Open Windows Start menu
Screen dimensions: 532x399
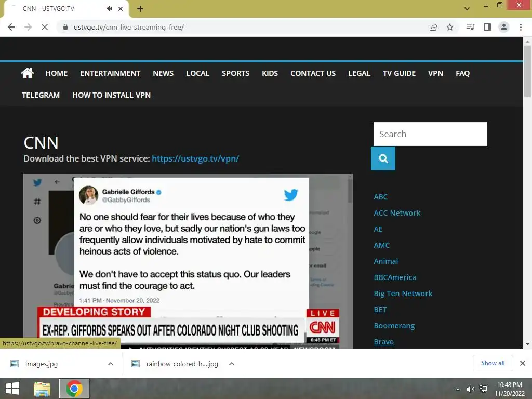coord(12,389)
